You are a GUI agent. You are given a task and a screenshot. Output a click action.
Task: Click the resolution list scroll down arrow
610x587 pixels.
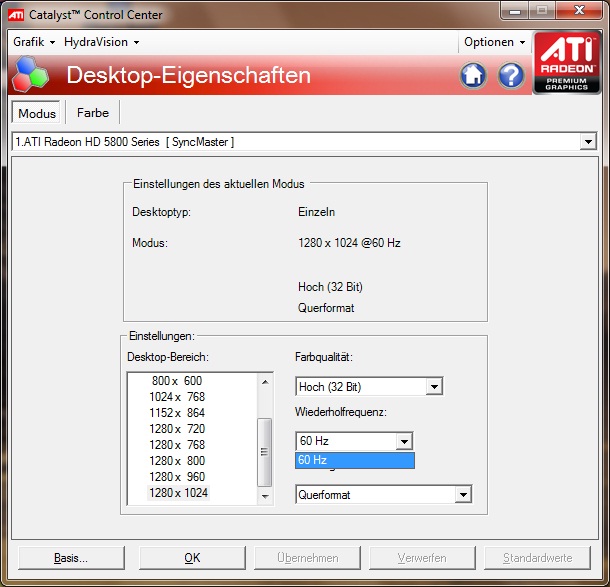265,496
